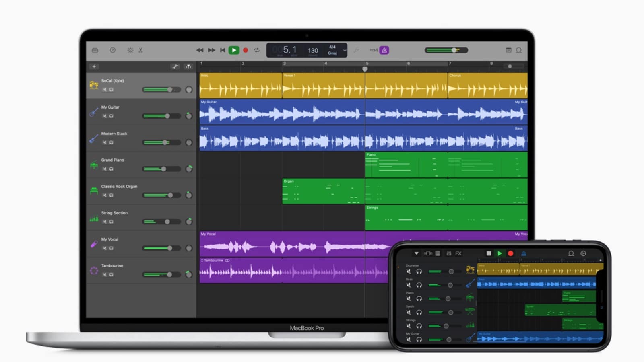Viewport: 644px width, 362px height.
Task: Adjust the master volume slider
Action: 454,49
